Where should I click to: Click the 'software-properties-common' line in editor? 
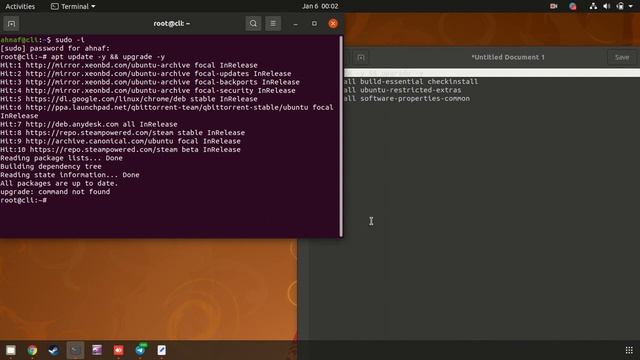pos(407,99)
